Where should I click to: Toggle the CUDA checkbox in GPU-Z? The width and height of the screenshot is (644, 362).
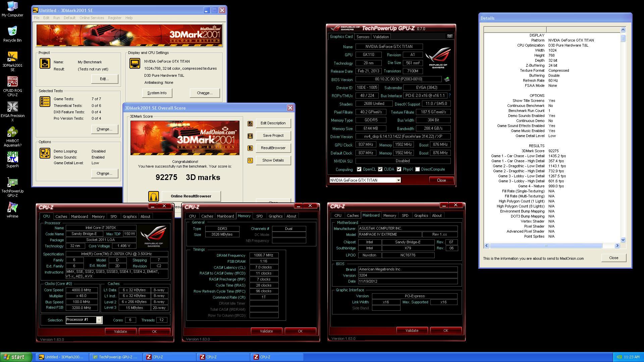(380, 169)
